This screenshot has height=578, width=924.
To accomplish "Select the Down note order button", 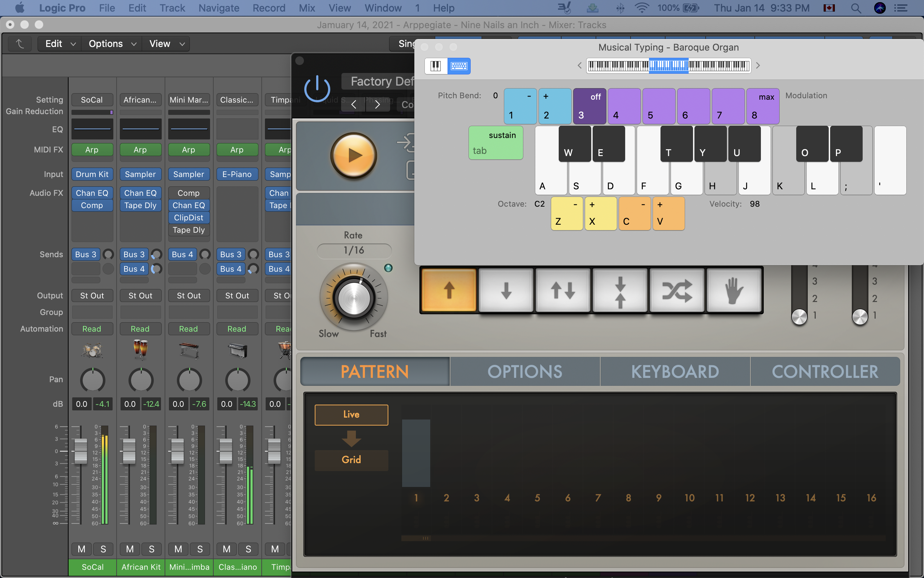I will [x=506, y=290].
